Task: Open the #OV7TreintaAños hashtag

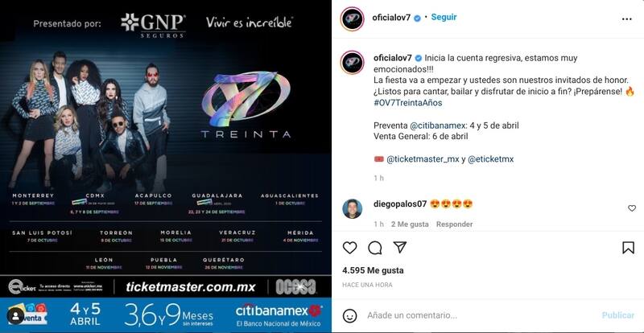Action: click(x=408, y=103)
